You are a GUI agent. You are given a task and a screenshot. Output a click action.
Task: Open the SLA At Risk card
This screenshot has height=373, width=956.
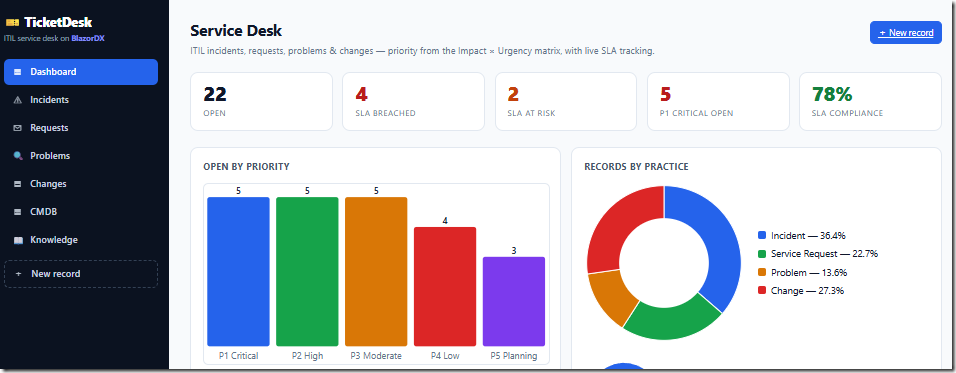click(566, 102)
